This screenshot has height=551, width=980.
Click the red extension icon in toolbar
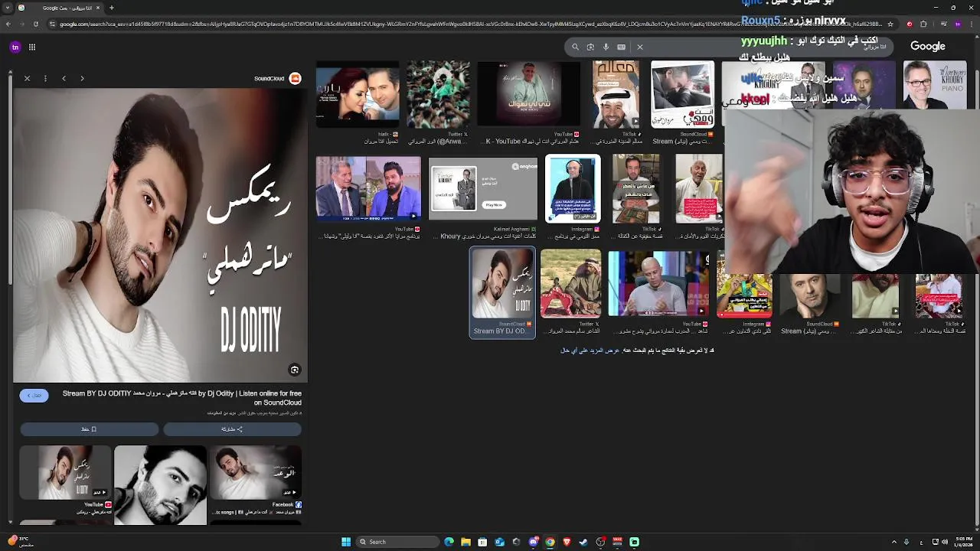coord(910,24)
